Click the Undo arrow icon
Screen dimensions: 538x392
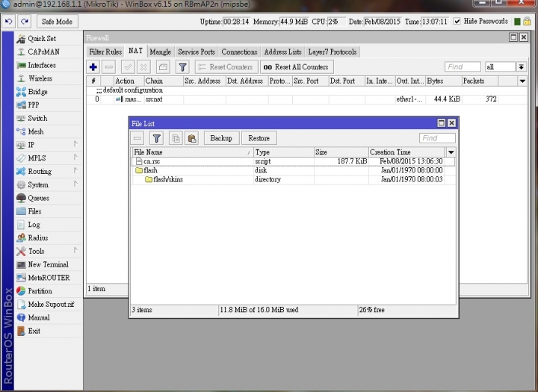[x=8, y=21]
